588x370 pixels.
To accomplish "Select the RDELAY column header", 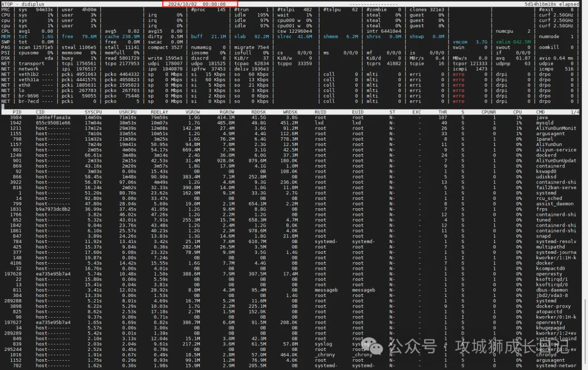I will click(x=160, y=112).
